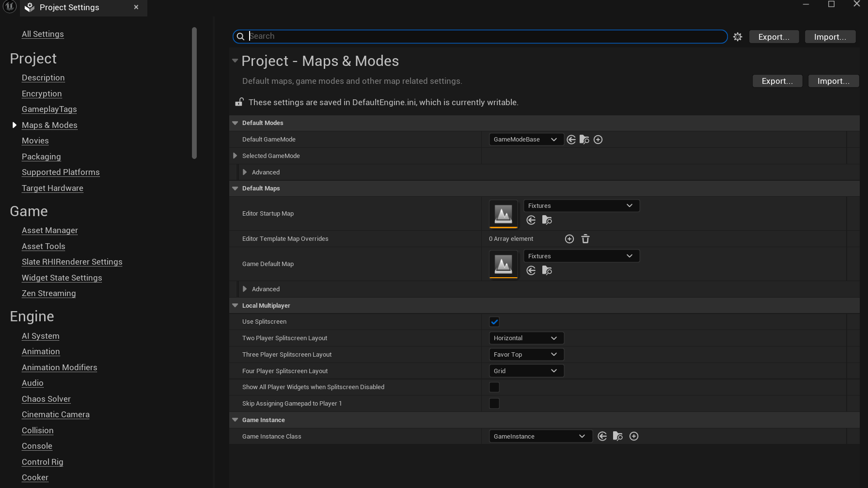Open Packaging settings
Screen dimensions: 868x488
pos(41,157)
